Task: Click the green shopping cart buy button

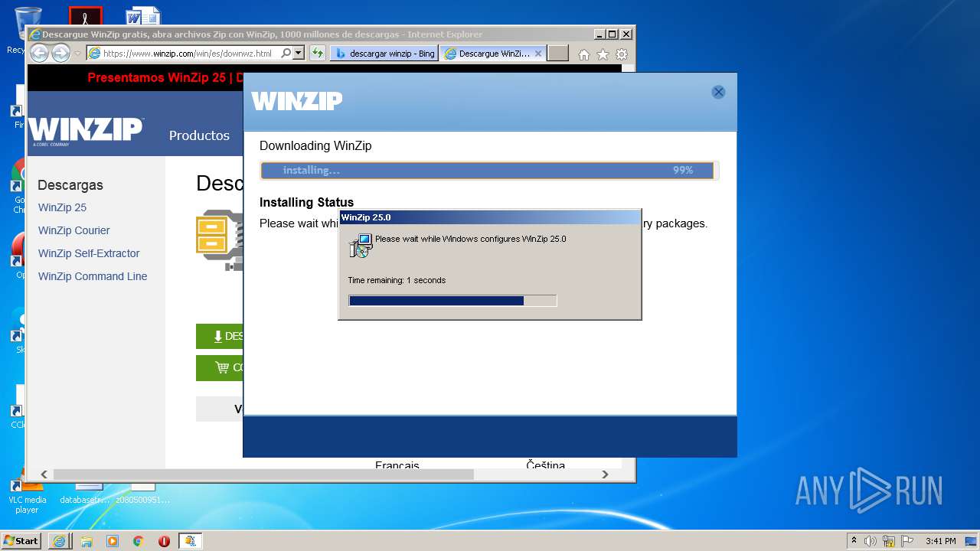Action: [x=220, y=367]
